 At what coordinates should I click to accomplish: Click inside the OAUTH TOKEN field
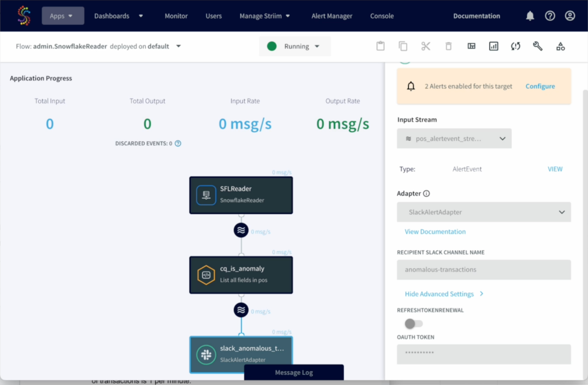(x=483, y=354)
